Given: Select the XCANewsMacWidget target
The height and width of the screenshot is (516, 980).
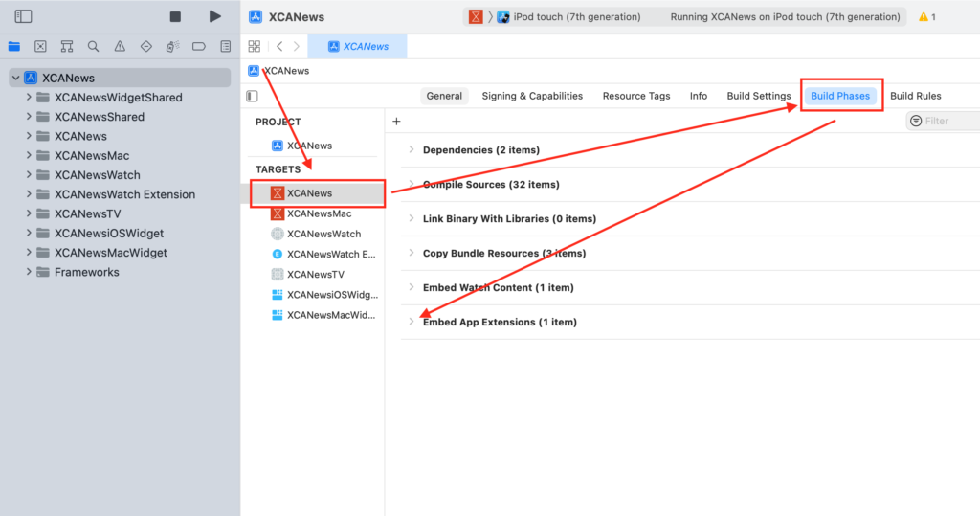Looking at the screenshot, I should coord(323,315).
